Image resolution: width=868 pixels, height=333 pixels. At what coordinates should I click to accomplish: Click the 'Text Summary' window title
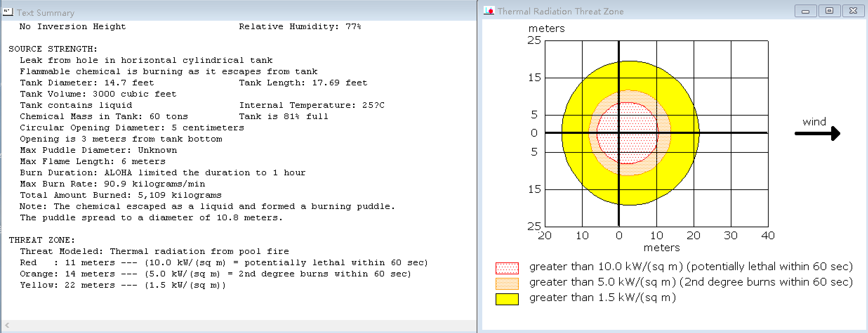(x=46, y=13)
